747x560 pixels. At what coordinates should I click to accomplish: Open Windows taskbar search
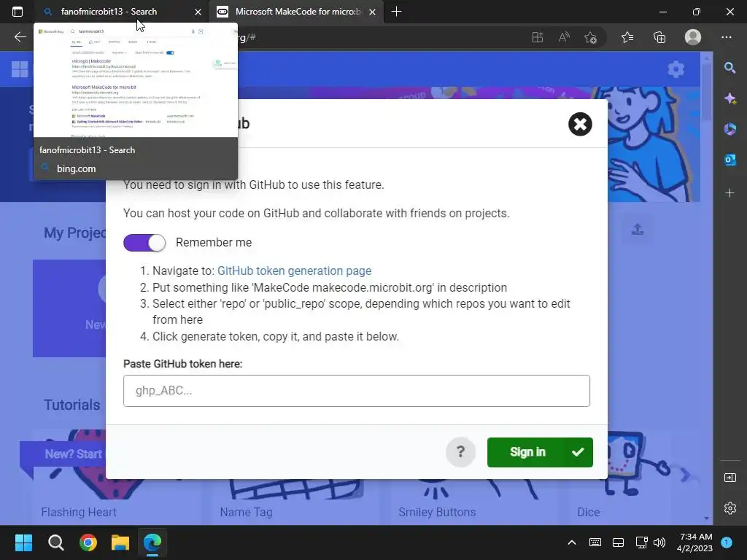(55, 542)
